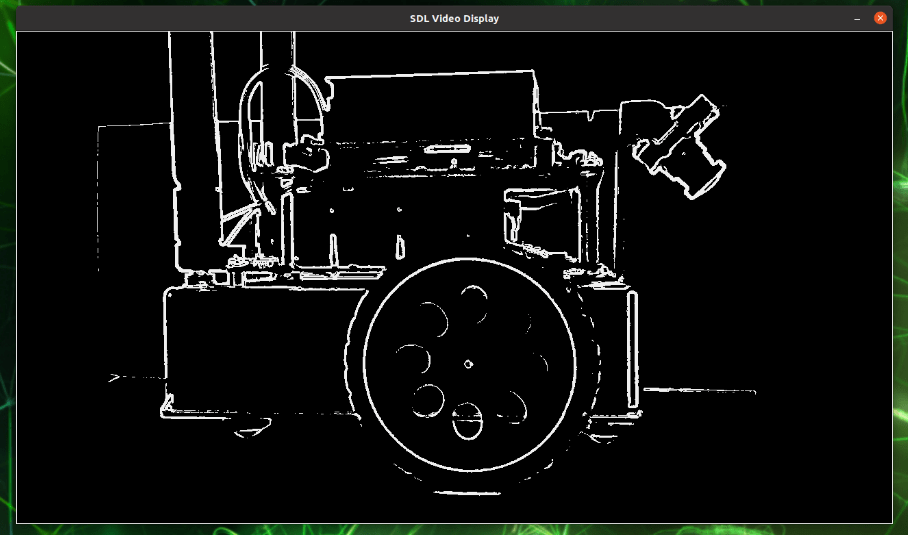Click the lower-right hole in the wheel
This screenshot has width=908, height=535.
(512, 406)
